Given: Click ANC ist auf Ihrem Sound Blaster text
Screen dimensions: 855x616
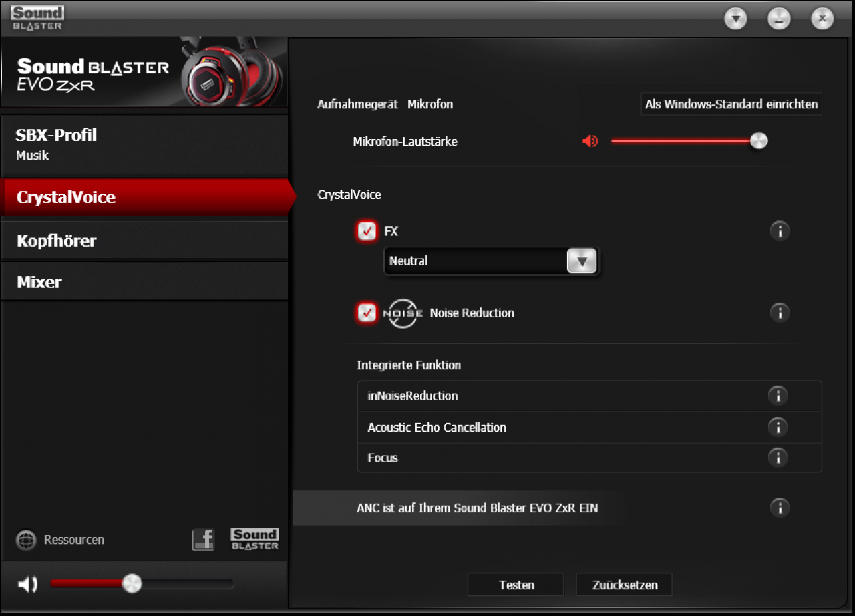Looking at the screenshot, I should point(477,508).
